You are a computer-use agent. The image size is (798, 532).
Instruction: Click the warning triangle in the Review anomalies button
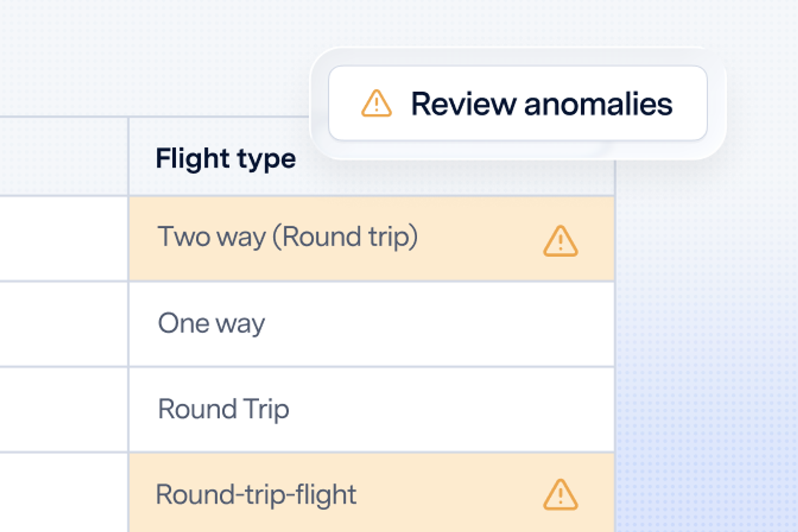tap(376, 103)
